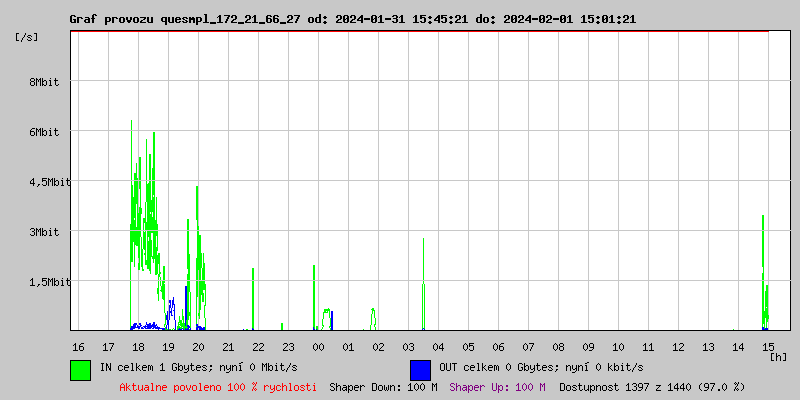Select hour 00 on the time axis
This screenshot has height=400, width=800.
pyautogui.click(x=318, y=347)
